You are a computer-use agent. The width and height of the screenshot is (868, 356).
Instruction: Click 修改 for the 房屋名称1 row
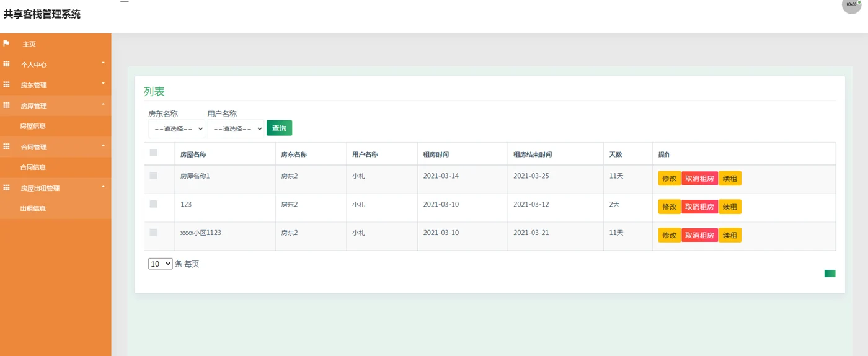[670, 178]
